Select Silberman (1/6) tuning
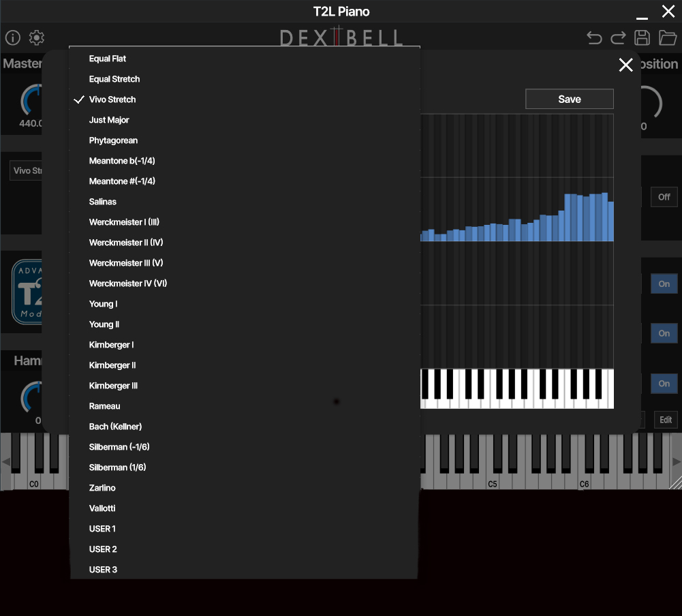This screenshot has width=682, height=616. (x=244, y=467)
